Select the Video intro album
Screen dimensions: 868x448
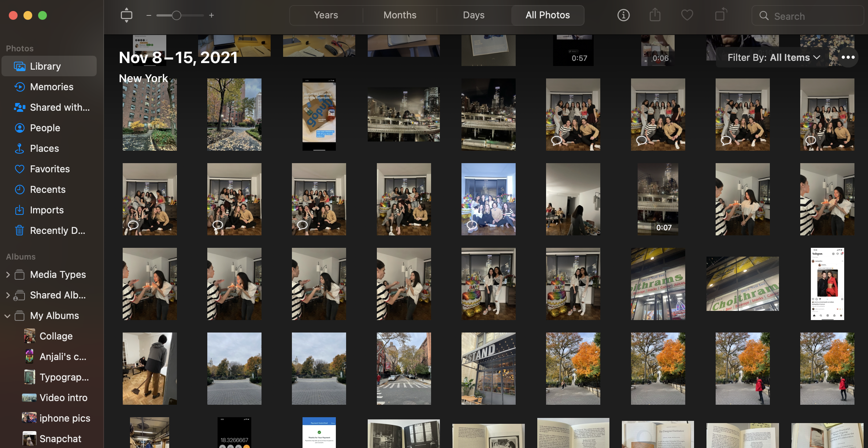[x=63, y=397]
